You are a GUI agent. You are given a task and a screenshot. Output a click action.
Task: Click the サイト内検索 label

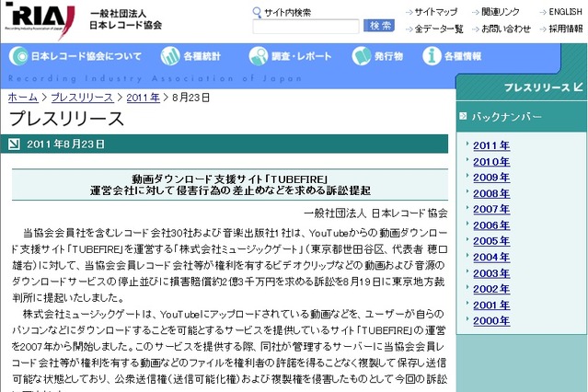pyautogui.click(x=288, y=12)
